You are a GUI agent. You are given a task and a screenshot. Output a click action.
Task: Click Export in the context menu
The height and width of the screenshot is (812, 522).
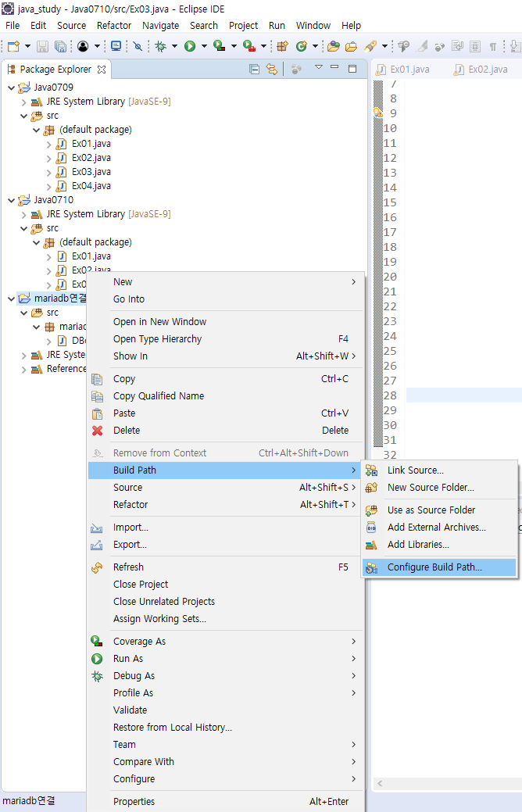(x=225, y=545)
